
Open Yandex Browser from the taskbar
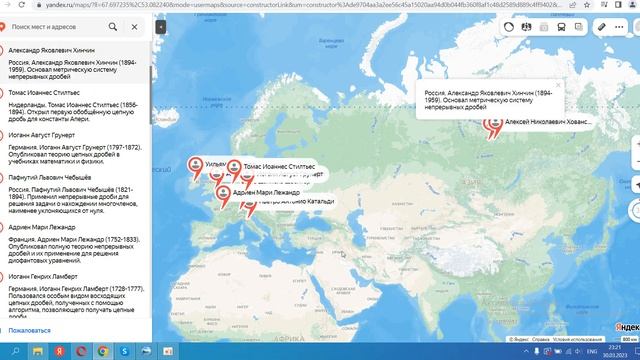click(x=60, y=351)
